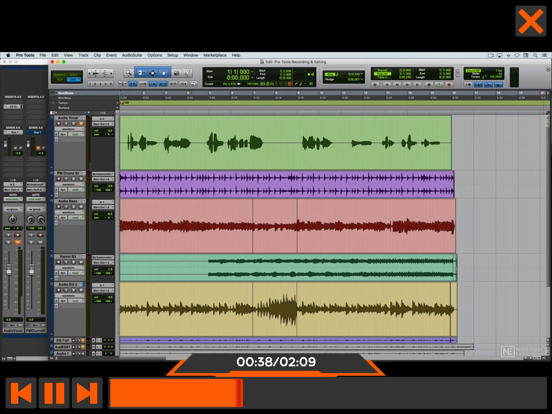
Task: Solo the PM Drums St track
Action: (74, 179)
